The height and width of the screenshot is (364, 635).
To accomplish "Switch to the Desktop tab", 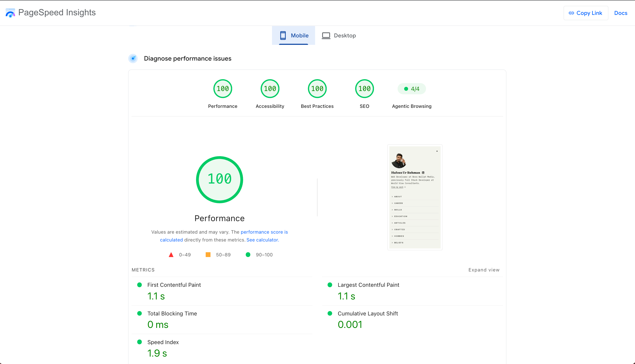I will pos(339,35).
